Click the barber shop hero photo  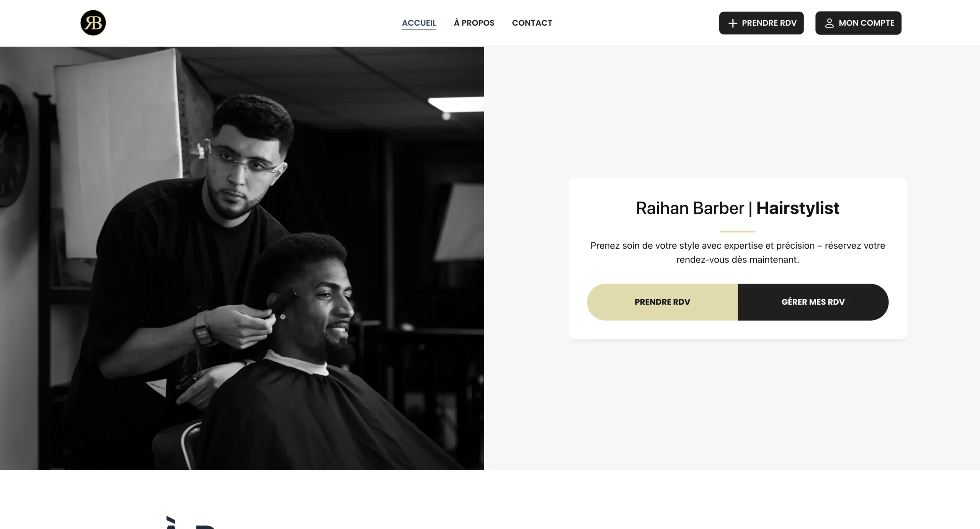[242, 258]
